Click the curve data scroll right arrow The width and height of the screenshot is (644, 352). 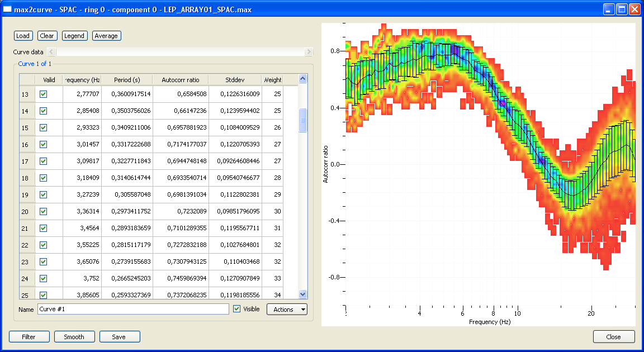point(309,52)
